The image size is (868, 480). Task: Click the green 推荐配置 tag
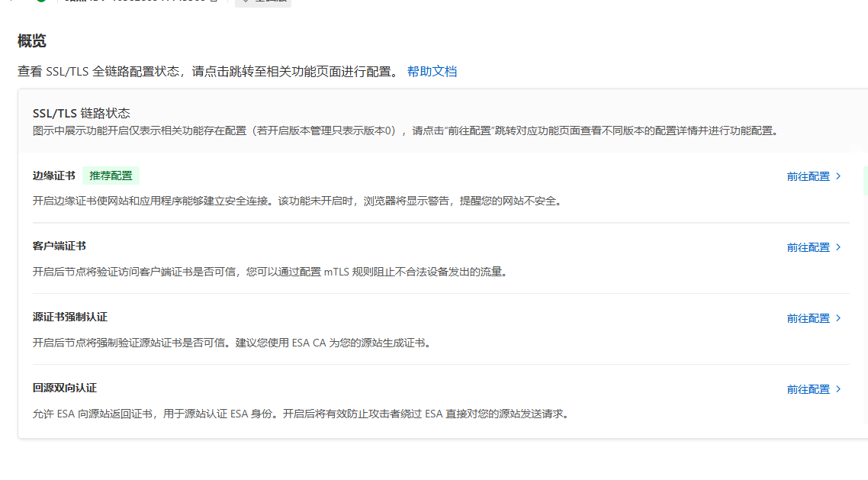[111, 176]
